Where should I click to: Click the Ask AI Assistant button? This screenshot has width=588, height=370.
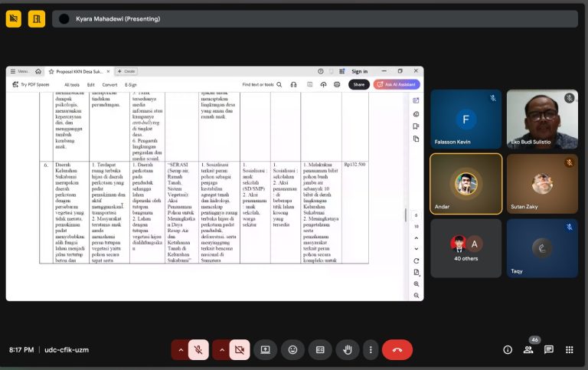click(x=397, y=84)
